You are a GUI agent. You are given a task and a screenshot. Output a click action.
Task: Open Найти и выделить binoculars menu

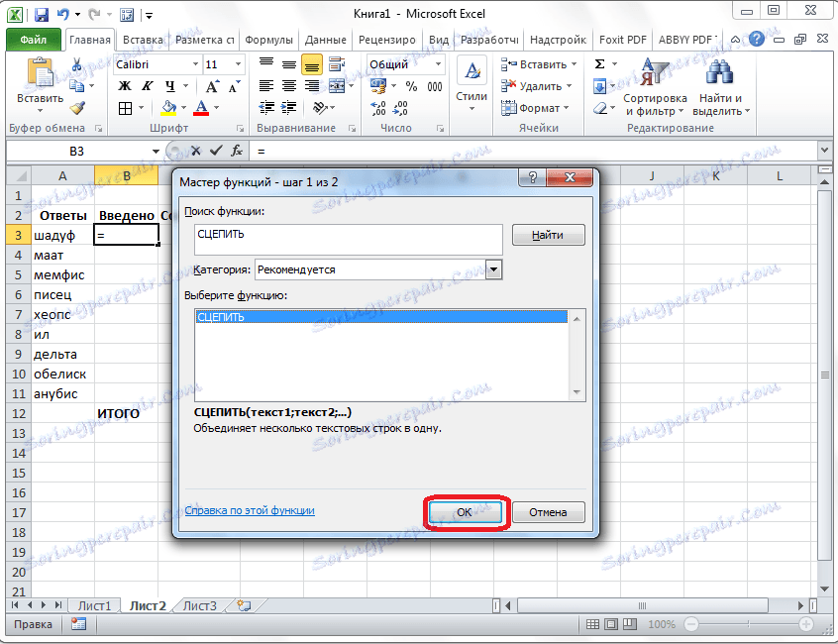point(720,87)
